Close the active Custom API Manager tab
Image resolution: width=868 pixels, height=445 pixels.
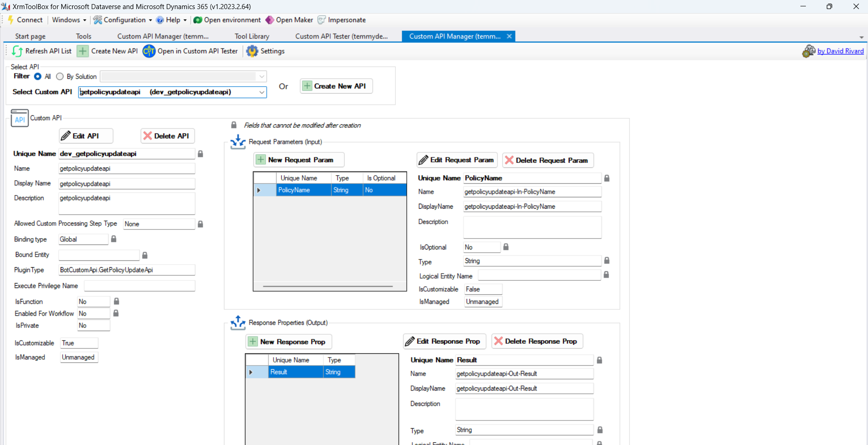(x=509, y=36)
